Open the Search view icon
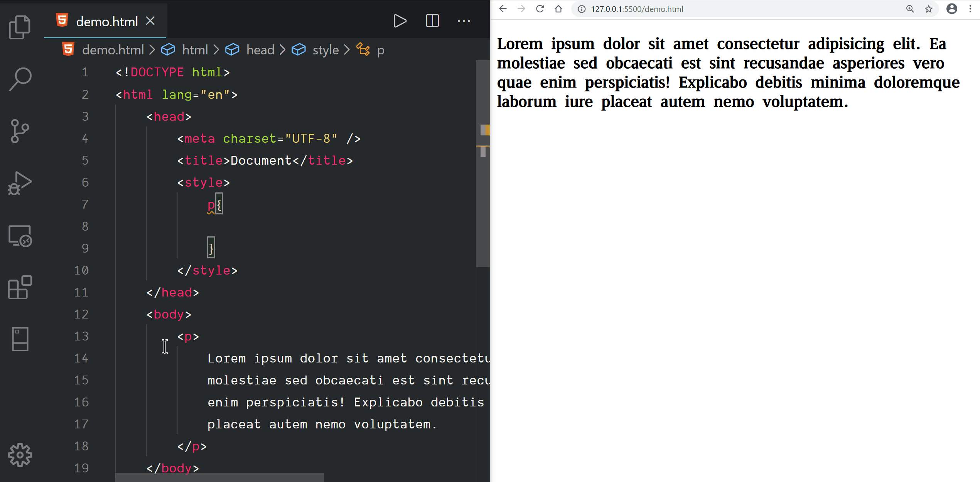 (20, 79)
